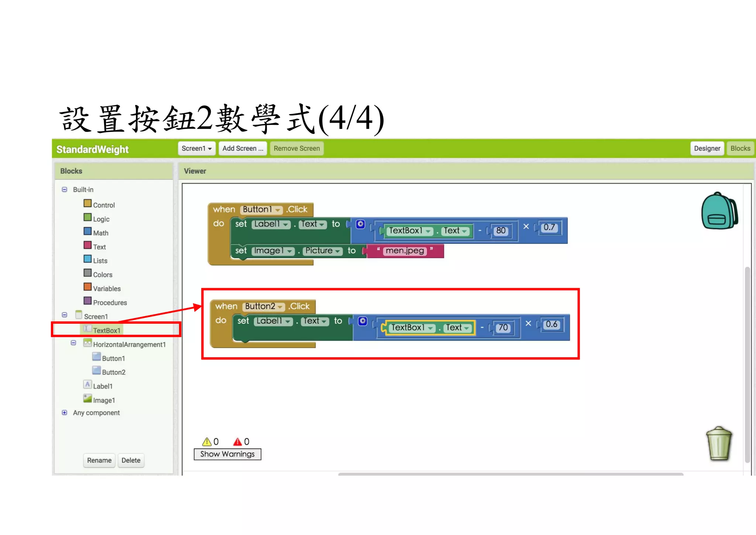Open the Screen1 dropdown in the top bar
This screenshot has height=535, width=756.
[x=196, y=149]
